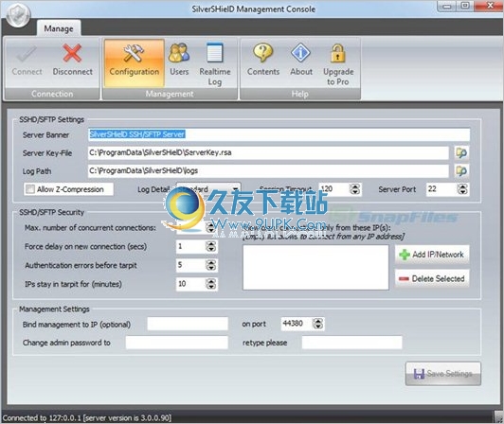
Task: Close the Management Console window
Action: [489, 6]
